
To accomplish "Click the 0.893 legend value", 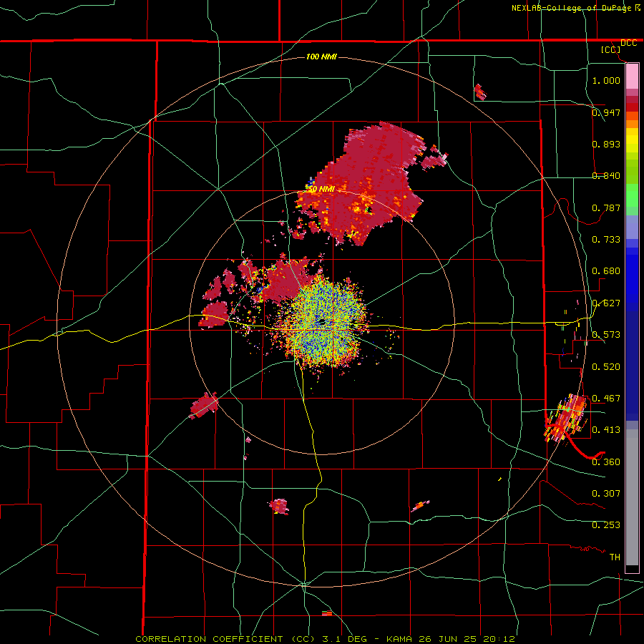I will click(x=606, y=144).
